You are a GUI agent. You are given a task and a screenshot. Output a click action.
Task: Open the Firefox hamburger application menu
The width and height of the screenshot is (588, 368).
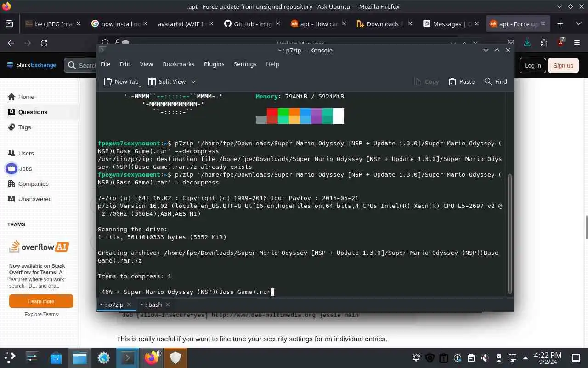coord(577,43)
